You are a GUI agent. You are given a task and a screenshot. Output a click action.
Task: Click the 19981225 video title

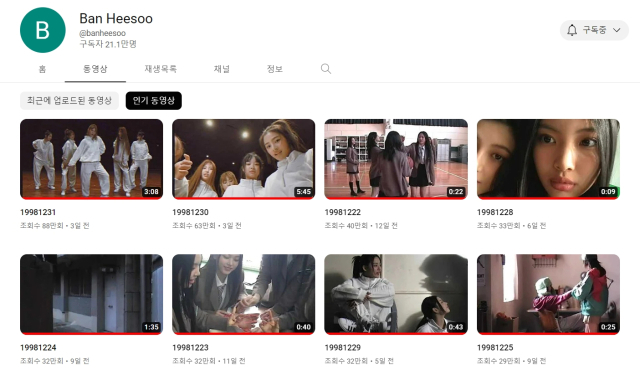click(x=495, y=348)
